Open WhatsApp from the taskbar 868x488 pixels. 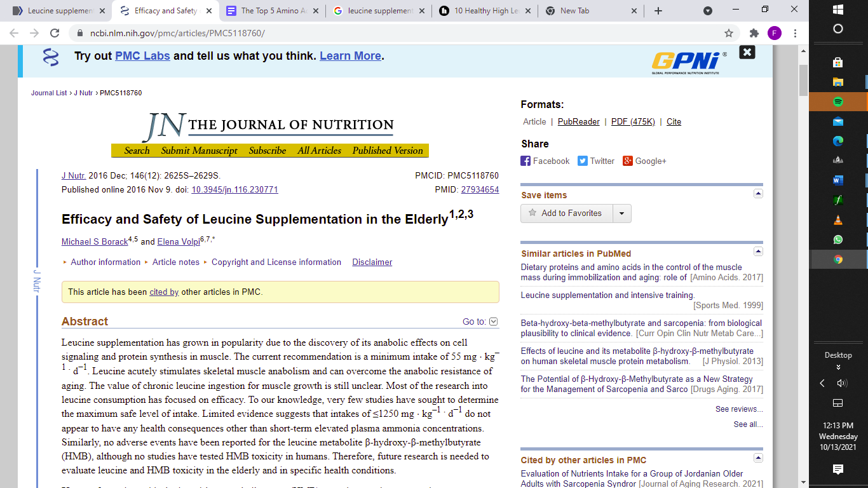[x=837, y=240]
